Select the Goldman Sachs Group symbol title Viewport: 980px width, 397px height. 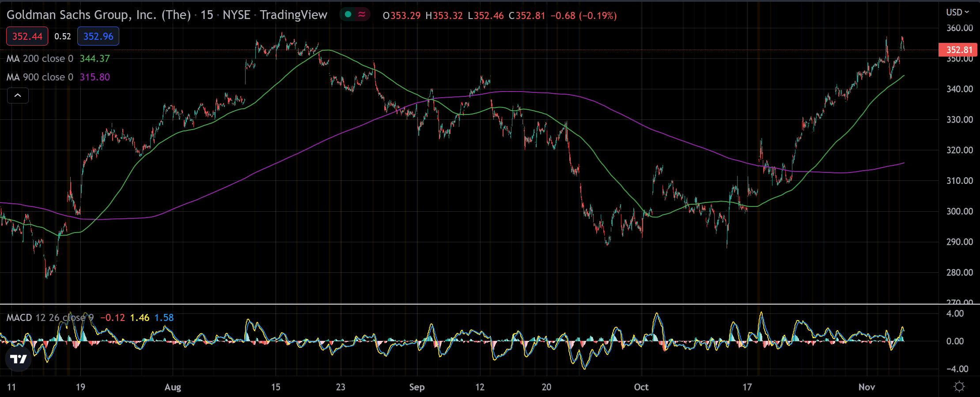pyautogui.click(x=99, y=15)
